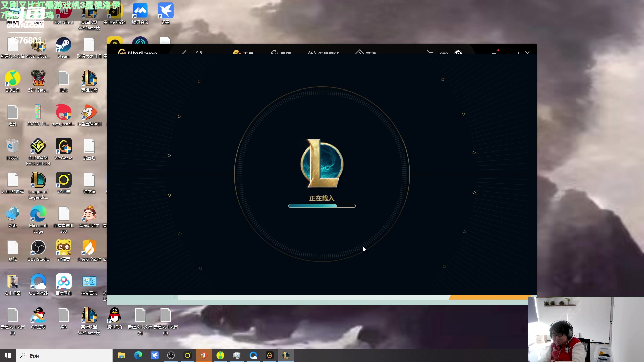The width and height of the screenshot is (644, 362).
Task: Open the 回收站 recycle bin
Action: point(13,149)
